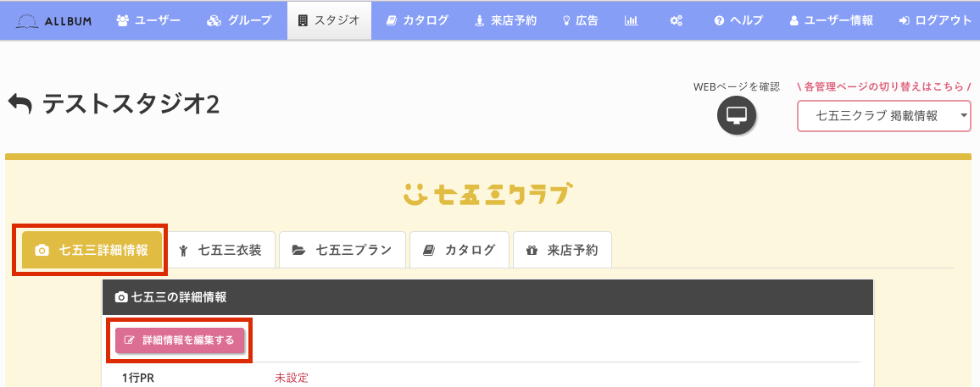Viewport: 980px width, 387px height.
Task: Switch to the 七五三プラン tab
Action: pos(342,251)
